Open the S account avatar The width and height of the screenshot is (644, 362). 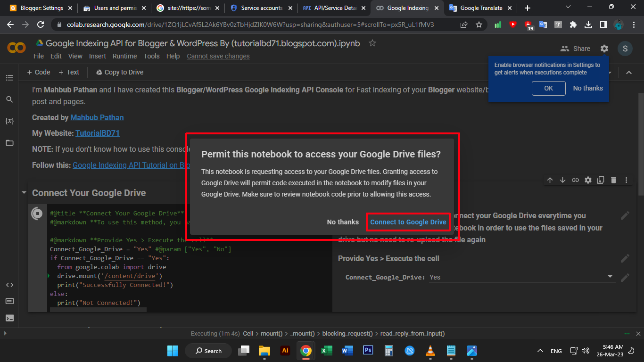click(625, 49)
